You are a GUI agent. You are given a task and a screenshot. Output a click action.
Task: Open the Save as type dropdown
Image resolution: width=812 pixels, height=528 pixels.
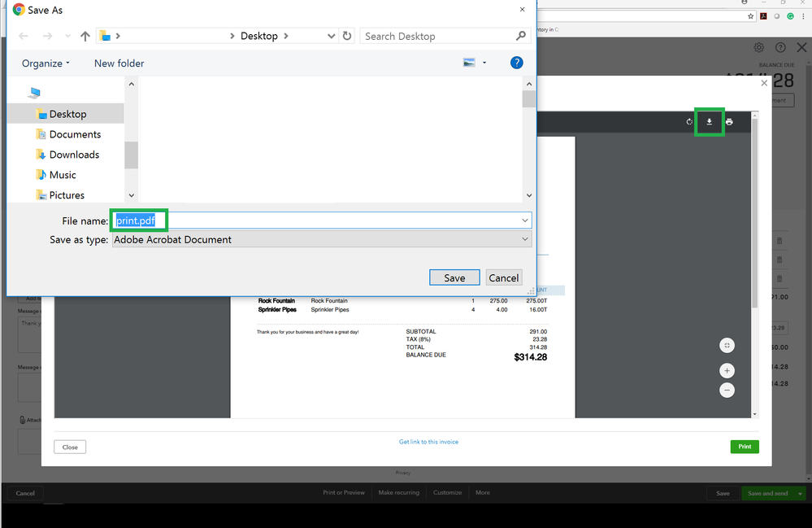click(525, 239)
